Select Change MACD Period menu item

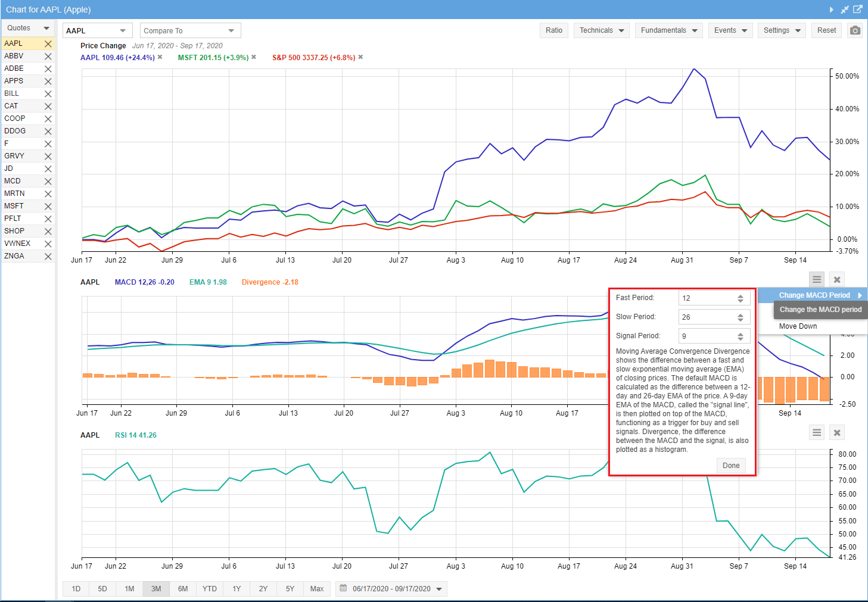(x=814, y=295)
